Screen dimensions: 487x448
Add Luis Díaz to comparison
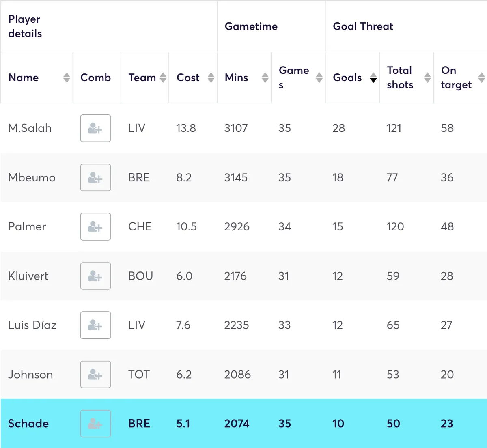click(95, 325)
